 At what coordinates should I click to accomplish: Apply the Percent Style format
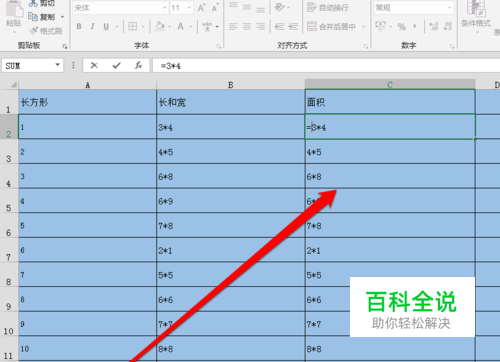[x=402, y=26]
